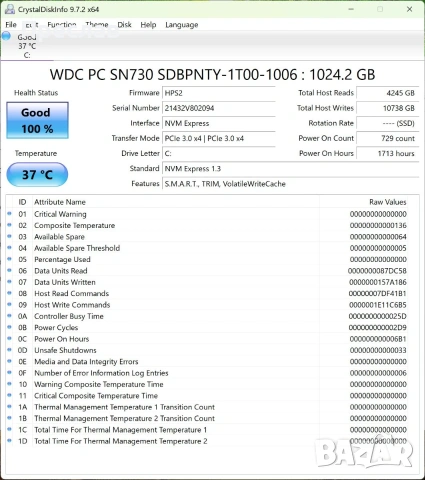
Task: Click the Power On Hours value 1713 hours
Action: pyautogui.click(x=388, y=153)
